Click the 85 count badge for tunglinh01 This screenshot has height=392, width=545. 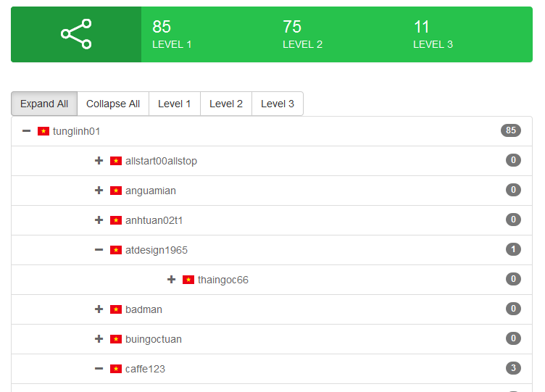[510, 131]
